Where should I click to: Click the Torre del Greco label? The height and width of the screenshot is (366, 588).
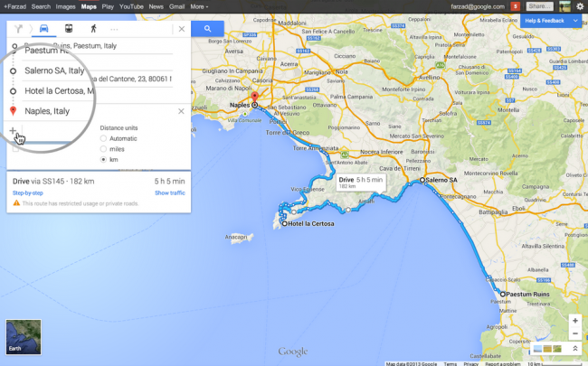coord(288,133)
